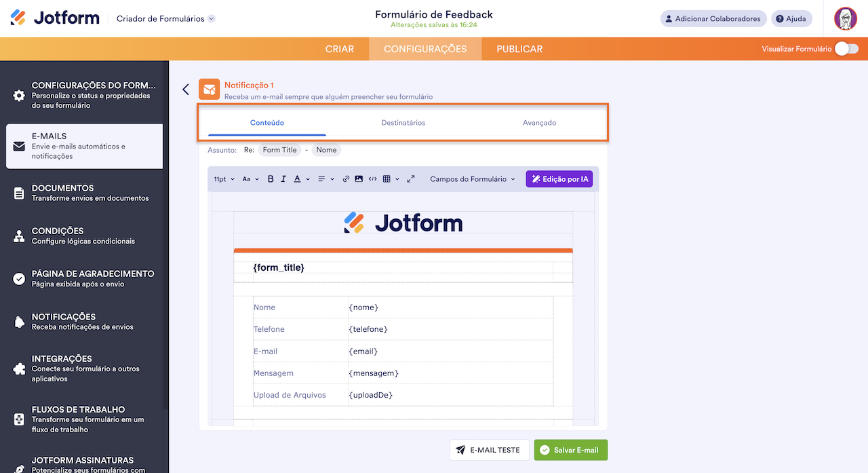Viewport: 868px width, 473px height.
Task: Expand the editor to fullscreen
Action: tap(411, 179)
